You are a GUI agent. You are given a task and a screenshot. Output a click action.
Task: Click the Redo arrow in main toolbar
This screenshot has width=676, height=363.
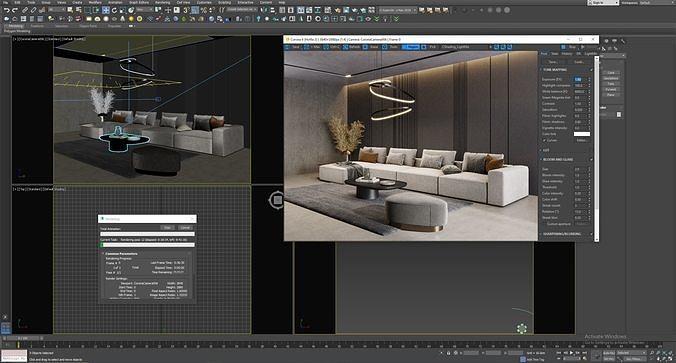(x=15, y=10)
